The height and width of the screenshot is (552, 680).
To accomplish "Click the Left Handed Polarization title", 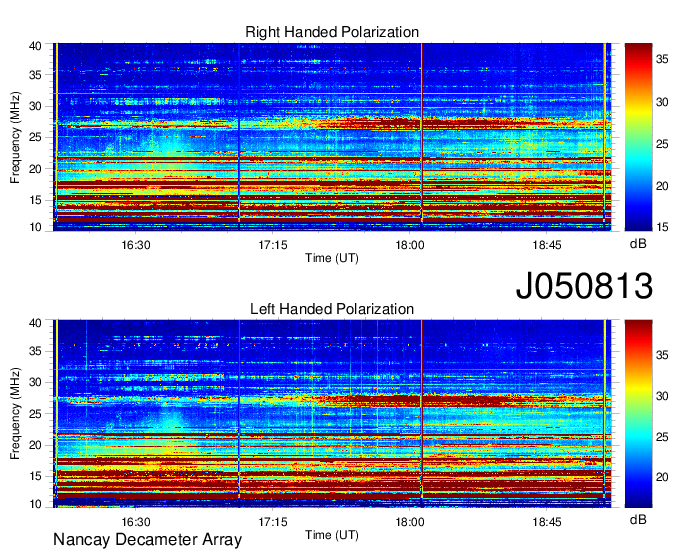I will click(x=332, y=309).
